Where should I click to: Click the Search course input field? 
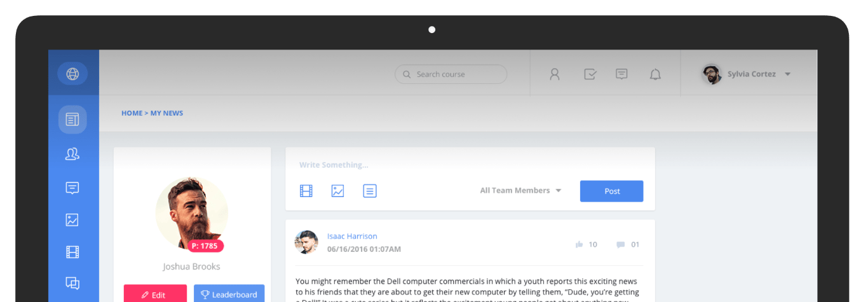click(x=458, y=74)
